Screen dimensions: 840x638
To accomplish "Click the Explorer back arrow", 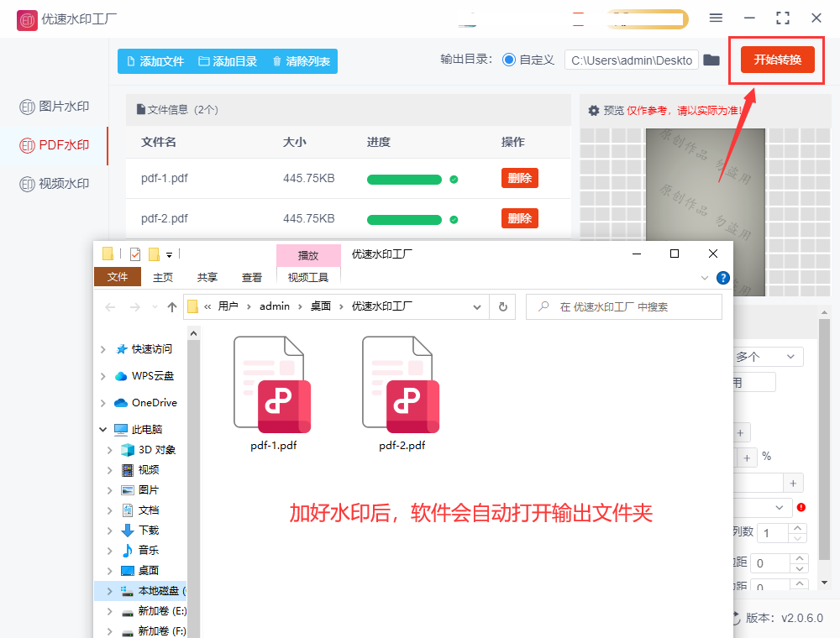I will (x=110, y=307).
